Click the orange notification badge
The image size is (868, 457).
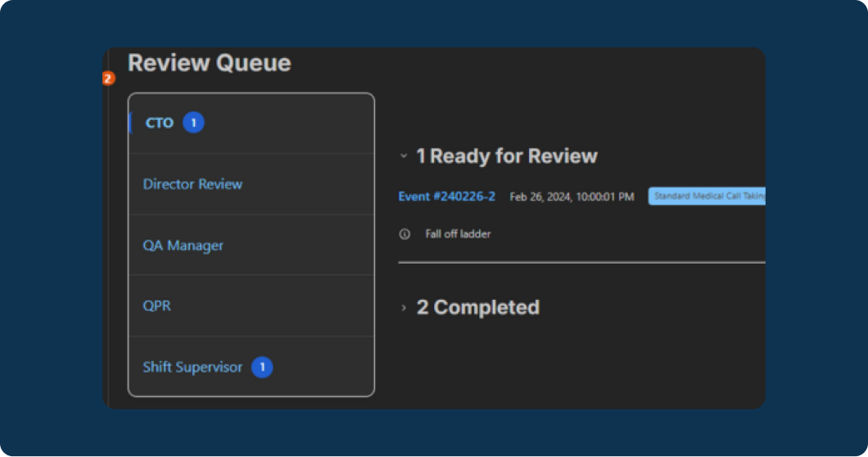click(108, 79)
